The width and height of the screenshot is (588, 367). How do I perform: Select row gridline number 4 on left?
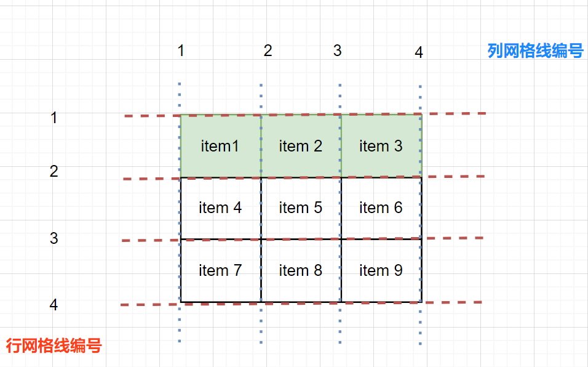point(54,305)
